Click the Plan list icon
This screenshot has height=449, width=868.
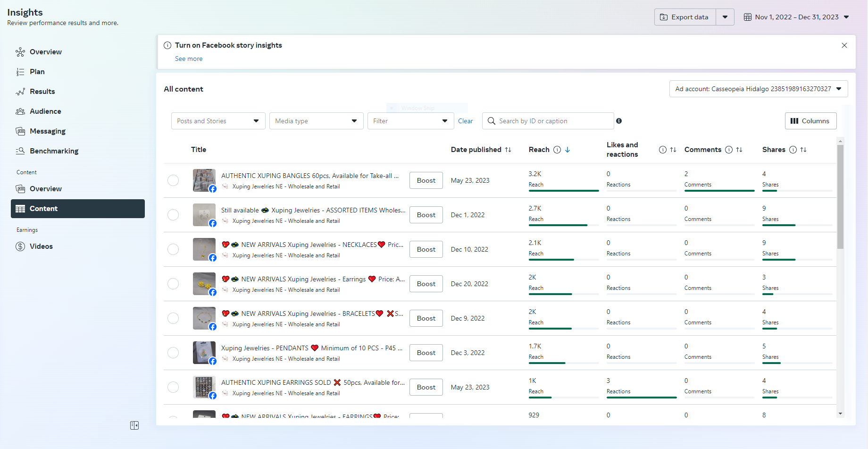[x=20, y=72]
